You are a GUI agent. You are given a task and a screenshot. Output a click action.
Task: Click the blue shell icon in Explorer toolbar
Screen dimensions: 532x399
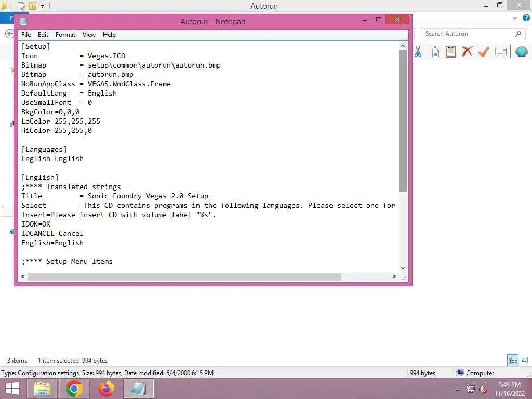click(521, 51)
